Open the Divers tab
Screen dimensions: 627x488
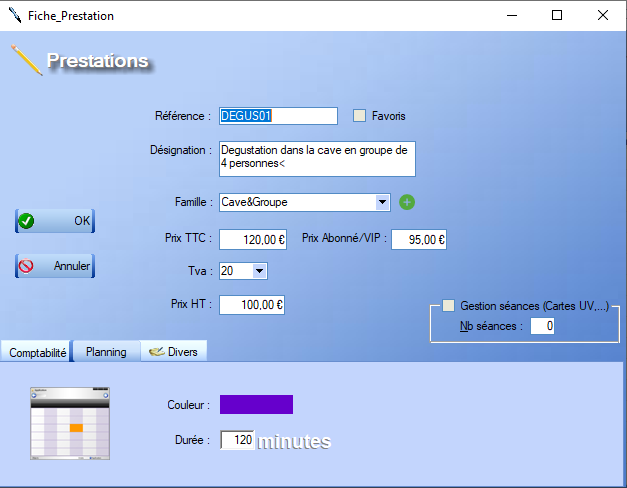[x=173, y=352]
